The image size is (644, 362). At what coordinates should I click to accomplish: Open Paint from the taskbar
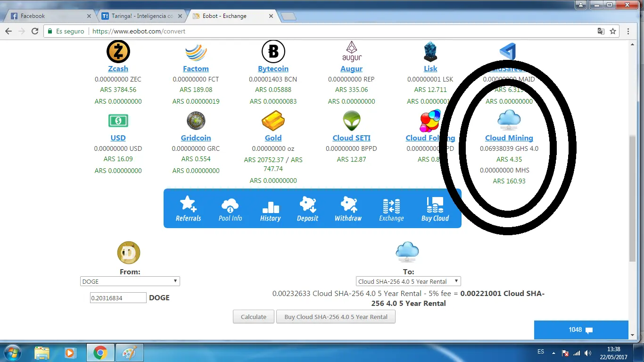point(129,353)
